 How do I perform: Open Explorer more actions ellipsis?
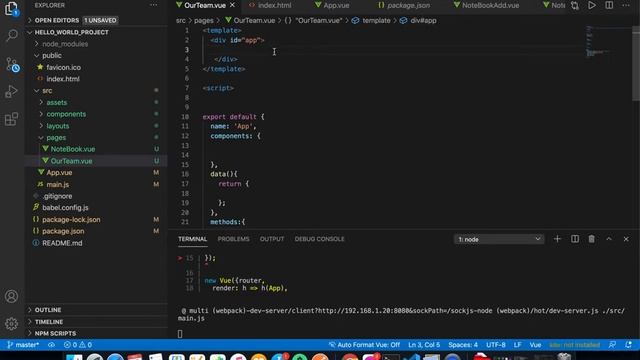153,5
